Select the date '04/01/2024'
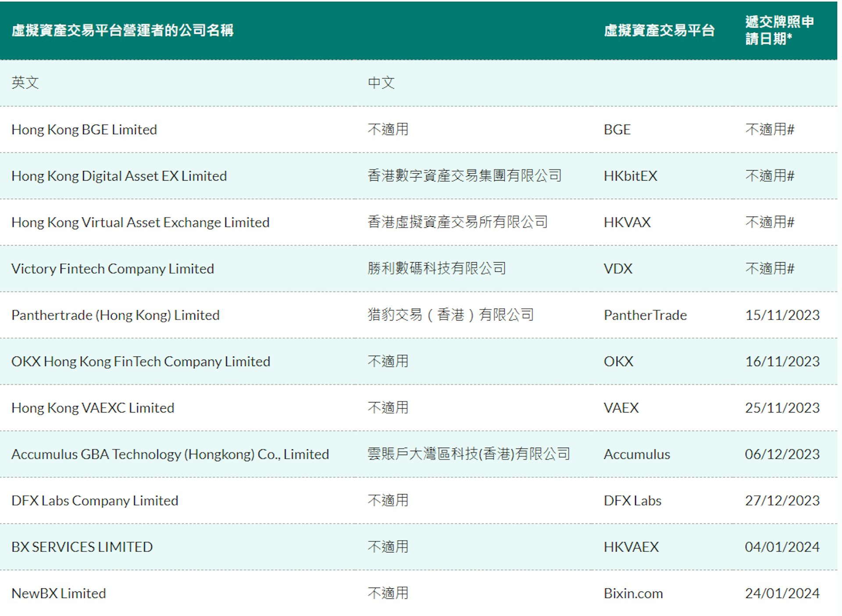Viewport: 842px width, 616px height. click(782, 547)
